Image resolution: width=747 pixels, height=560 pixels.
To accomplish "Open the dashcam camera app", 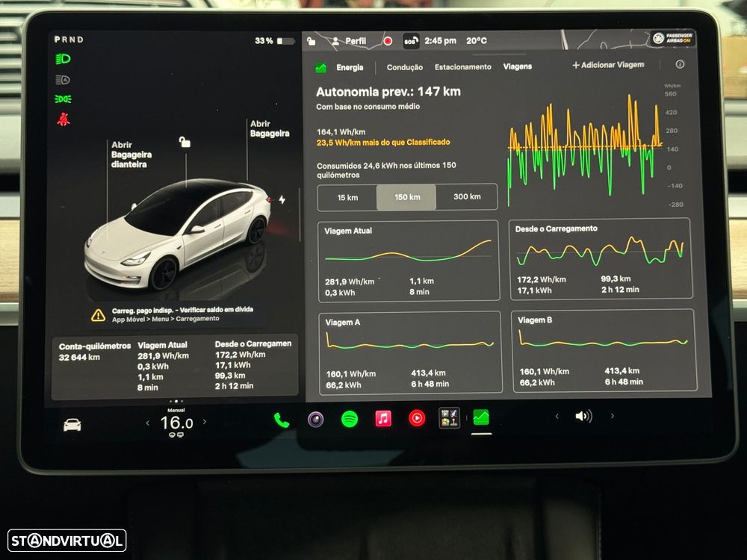I will (315, 420).
